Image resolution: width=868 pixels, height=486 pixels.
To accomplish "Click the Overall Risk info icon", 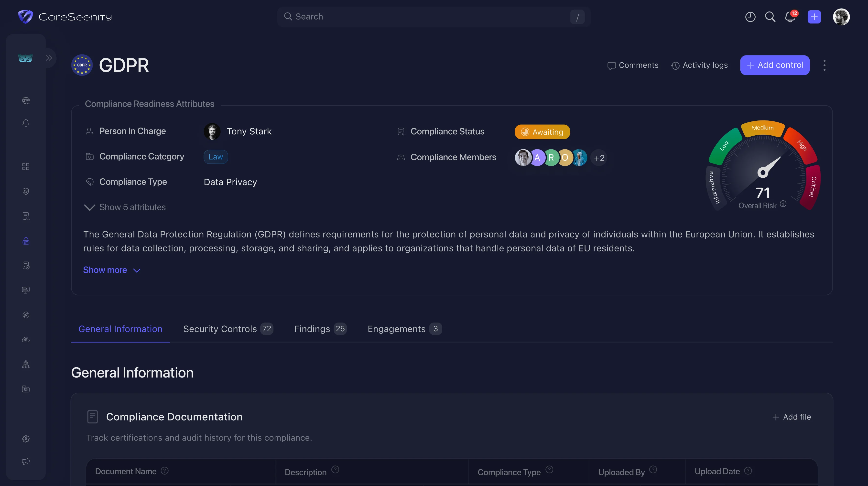I will pyautogui.click(x=783, y=204).
